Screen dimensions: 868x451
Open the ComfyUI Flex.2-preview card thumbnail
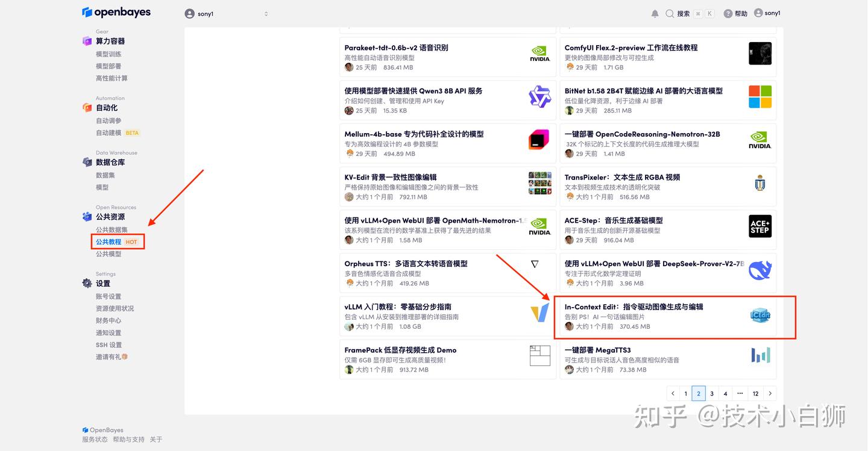(759, 53)
